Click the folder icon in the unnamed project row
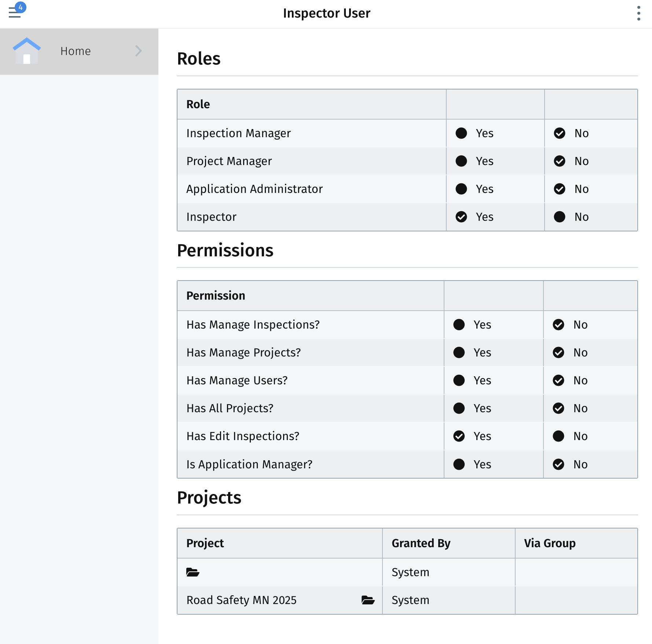The image size is (652, 644). tap(193, 572)
